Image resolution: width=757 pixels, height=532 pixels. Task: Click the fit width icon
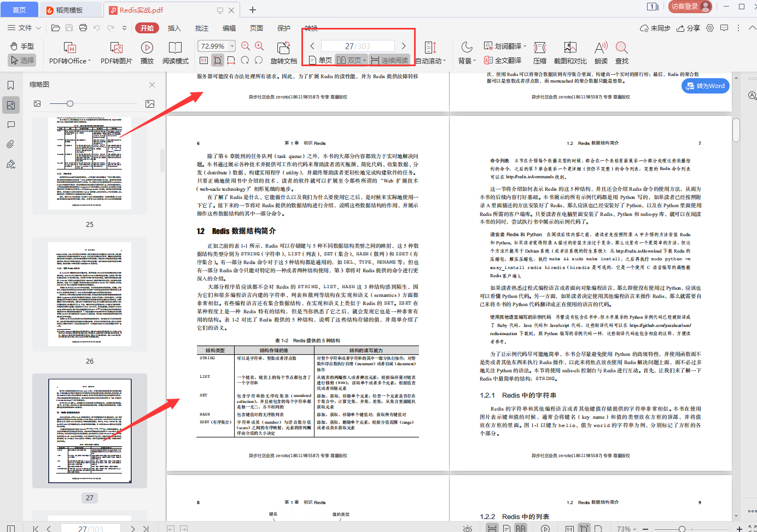pos(231,60)
